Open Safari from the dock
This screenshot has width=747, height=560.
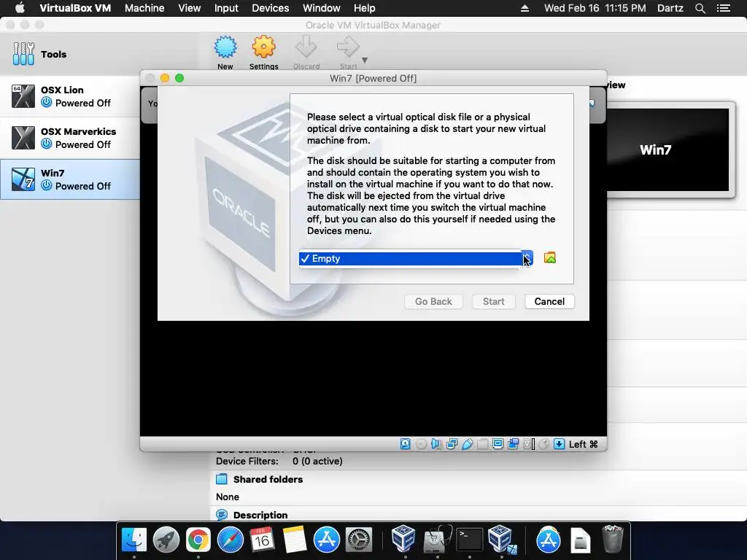(x=230, y=540)
